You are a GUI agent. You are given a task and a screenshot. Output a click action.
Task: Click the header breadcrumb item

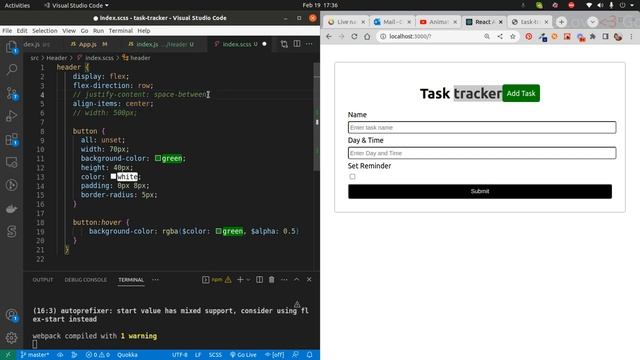click(x=136, y=58)
